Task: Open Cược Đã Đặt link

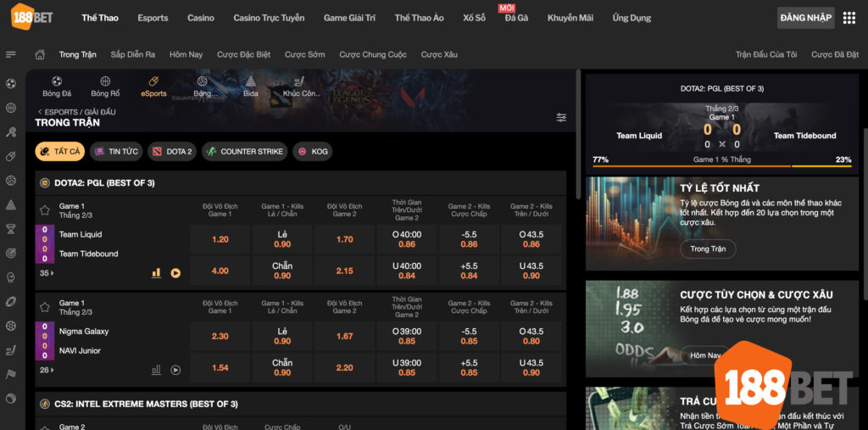Action: [x=835, y=54]
